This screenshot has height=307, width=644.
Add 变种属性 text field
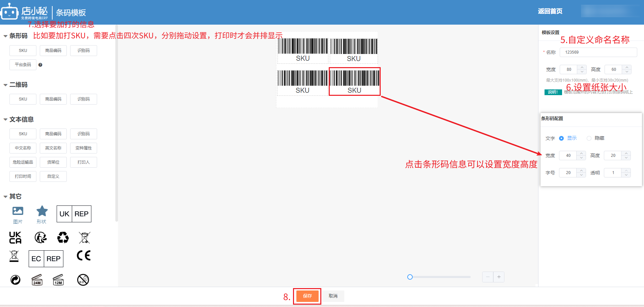click(84, 148)
